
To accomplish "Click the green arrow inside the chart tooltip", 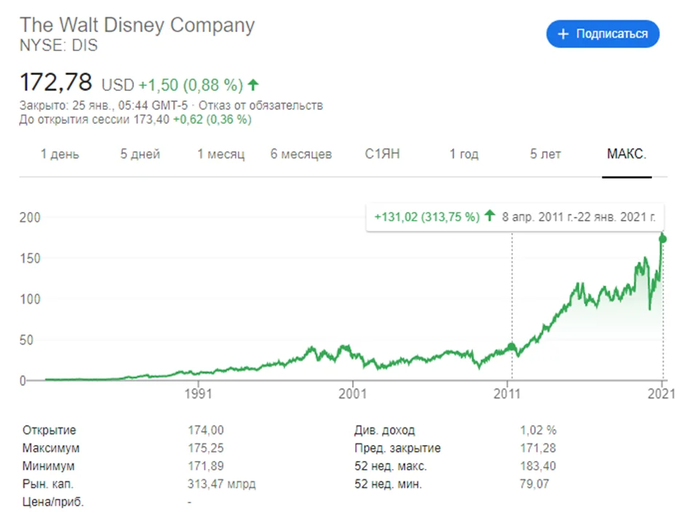I will 490,216.
